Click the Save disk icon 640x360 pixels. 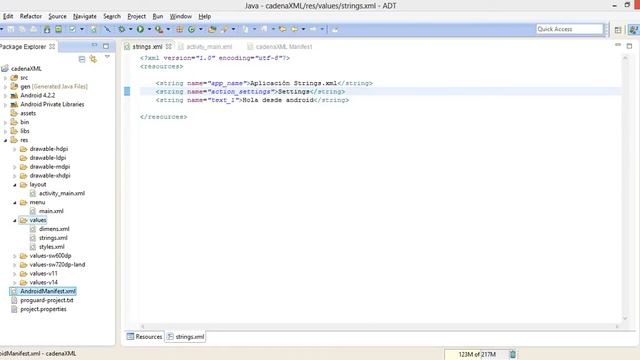click(11, 29)
